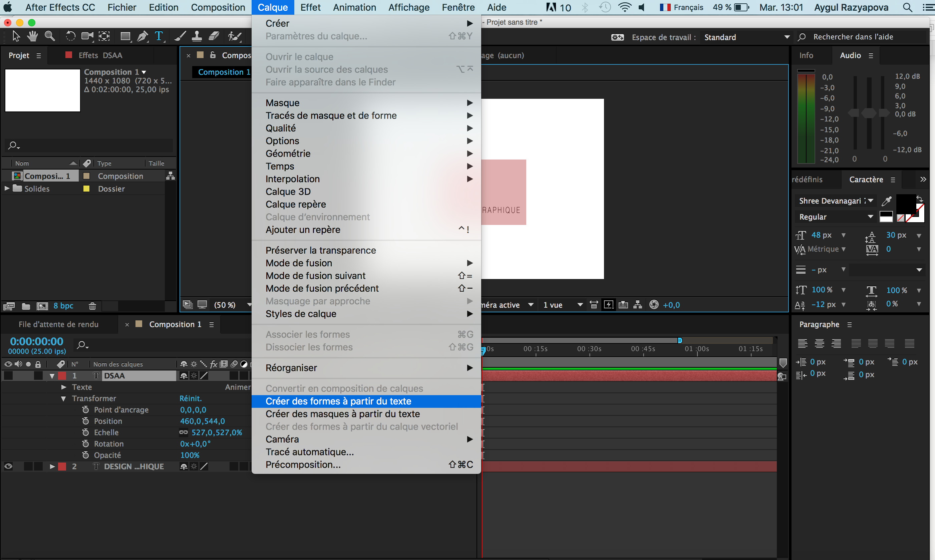Image resolution: width=935 pixels, height=560 pixels.
Task: Select the Eraser tool
Action: 214,36
